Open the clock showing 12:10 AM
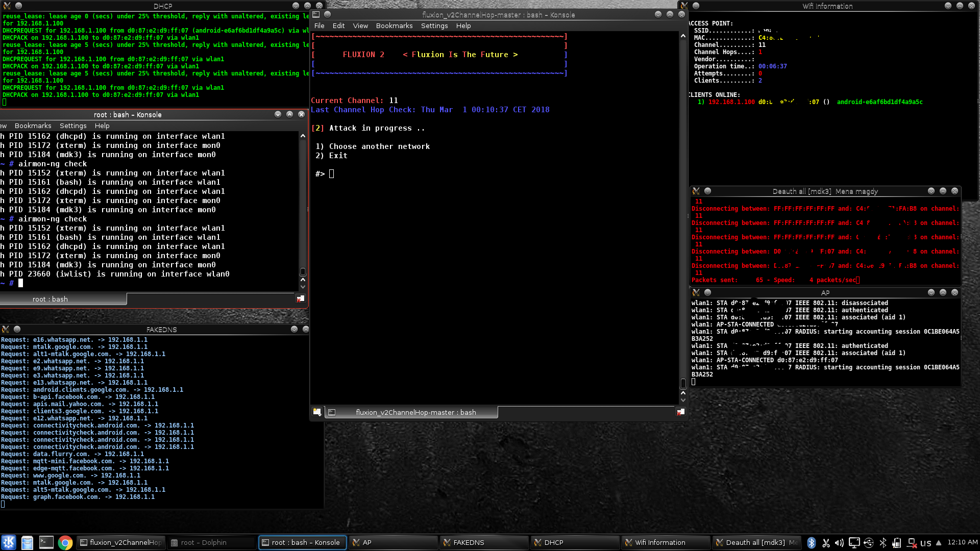The width and height of the screenshot is (980, 551). pyautogui.click(x=962, y=542)
